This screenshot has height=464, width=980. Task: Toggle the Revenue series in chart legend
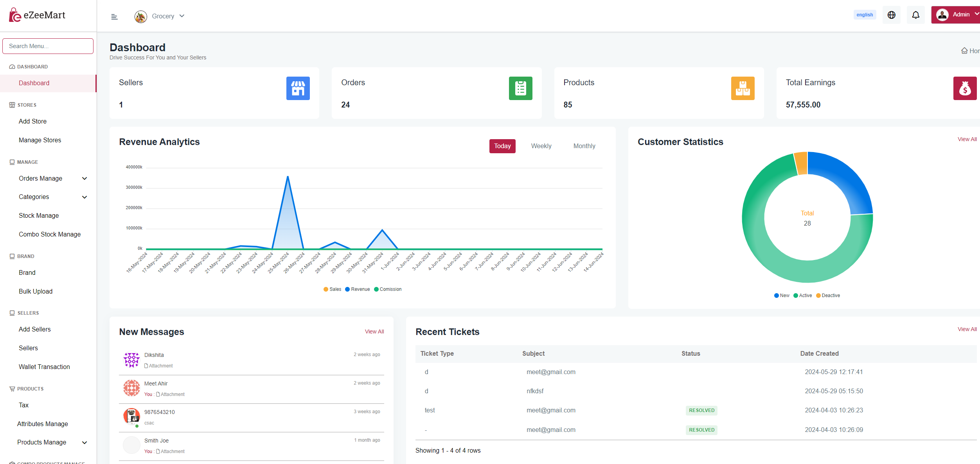pyautogui.click(x=357, y=289)
